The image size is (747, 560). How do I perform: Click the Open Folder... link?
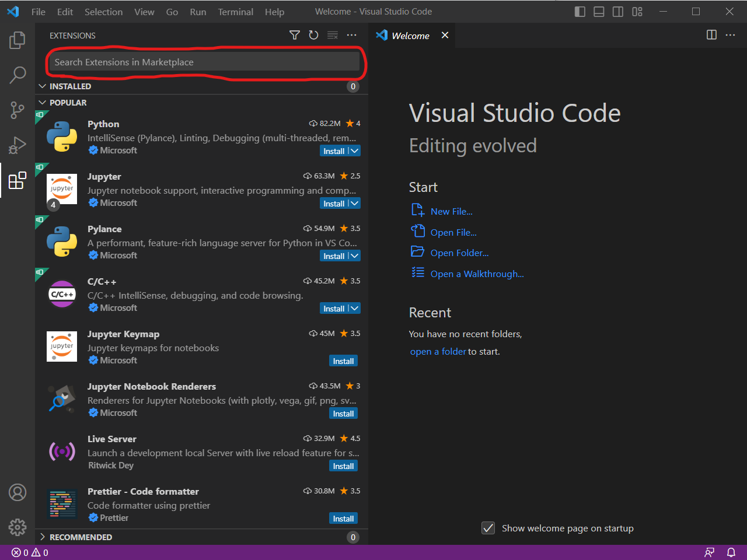[459, 253]
